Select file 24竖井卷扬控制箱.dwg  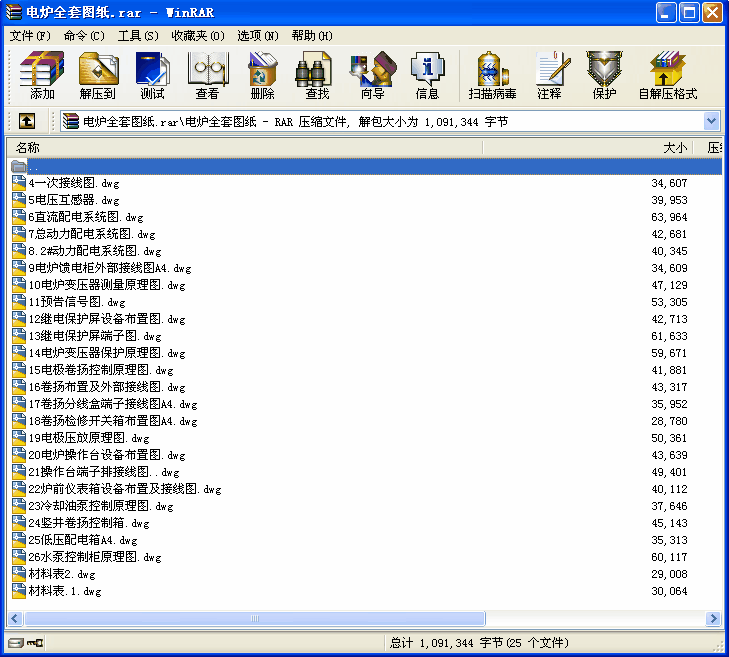(89, 523)
